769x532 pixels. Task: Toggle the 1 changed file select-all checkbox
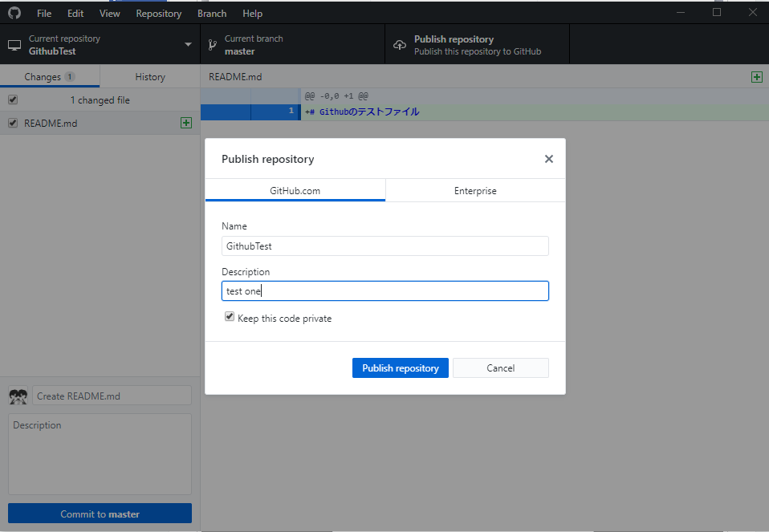click(x=13, y=100)
